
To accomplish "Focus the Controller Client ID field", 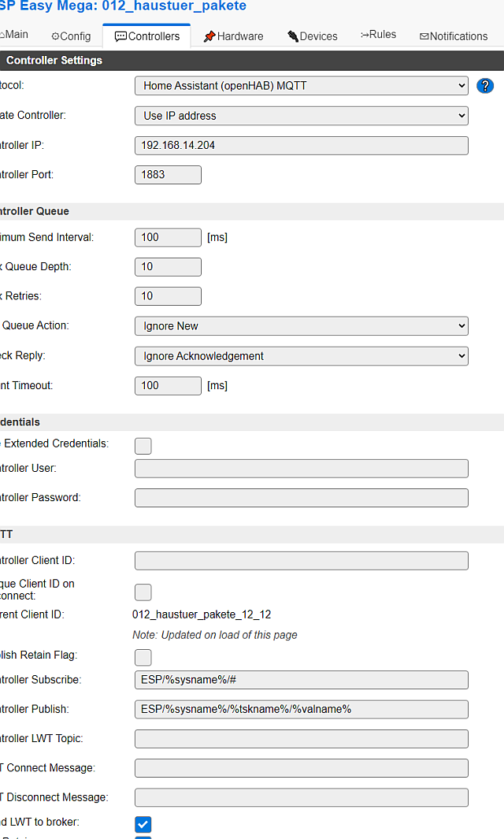I will click(302, 561).
